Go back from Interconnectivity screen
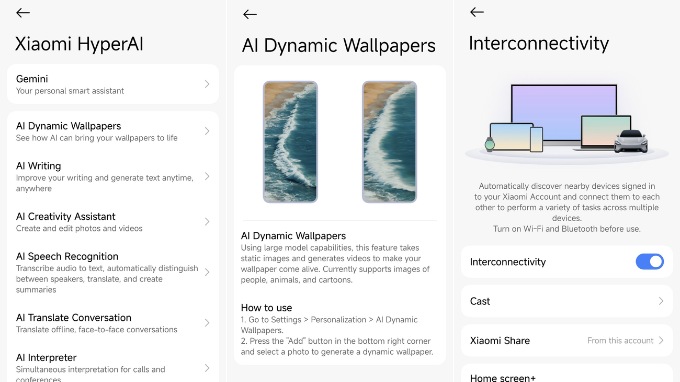This screenshot has height=382, width=680. (477, 12)
